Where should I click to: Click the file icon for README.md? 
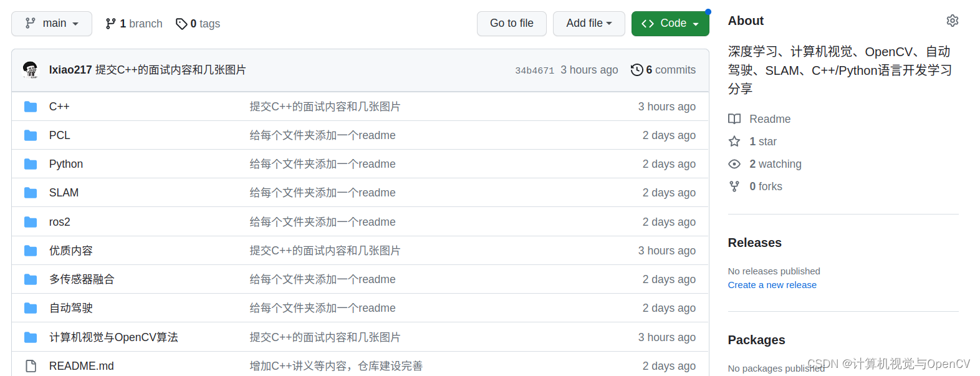[31, 366]
